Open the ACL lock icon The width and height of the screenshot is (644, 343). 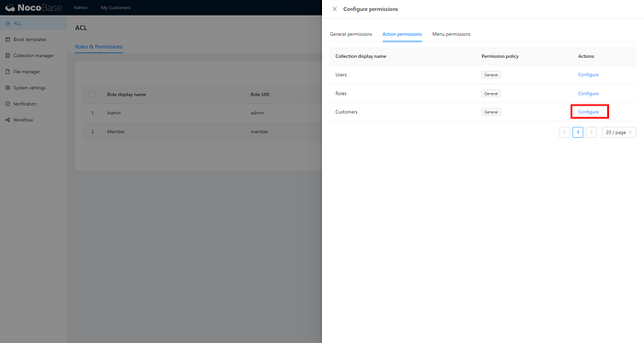(7, 23)
